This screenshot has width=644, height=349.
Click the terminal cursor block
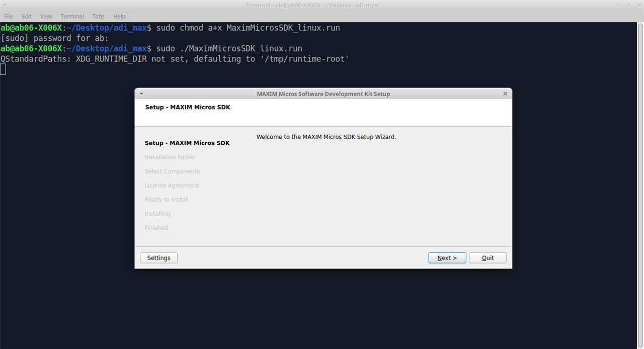(x=3, y=69)
